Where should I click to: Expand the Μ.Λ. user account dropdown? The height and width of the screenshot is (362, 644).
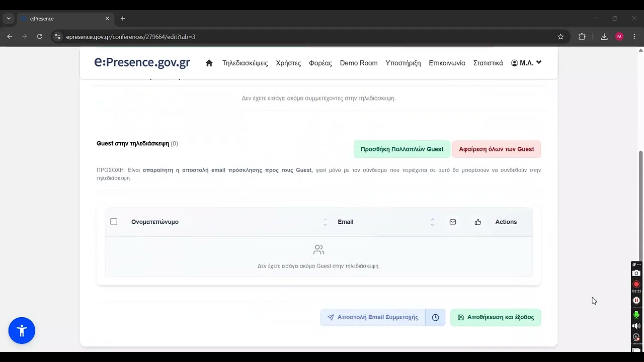coord(526,63)
